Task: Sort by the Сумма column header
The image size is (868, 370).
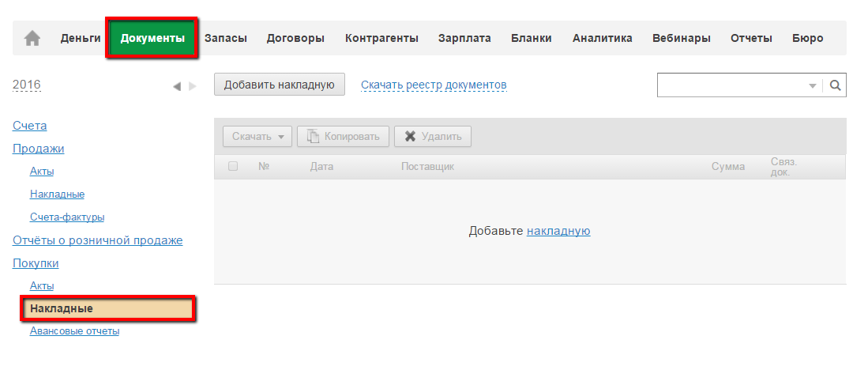Action: (728, 167)
